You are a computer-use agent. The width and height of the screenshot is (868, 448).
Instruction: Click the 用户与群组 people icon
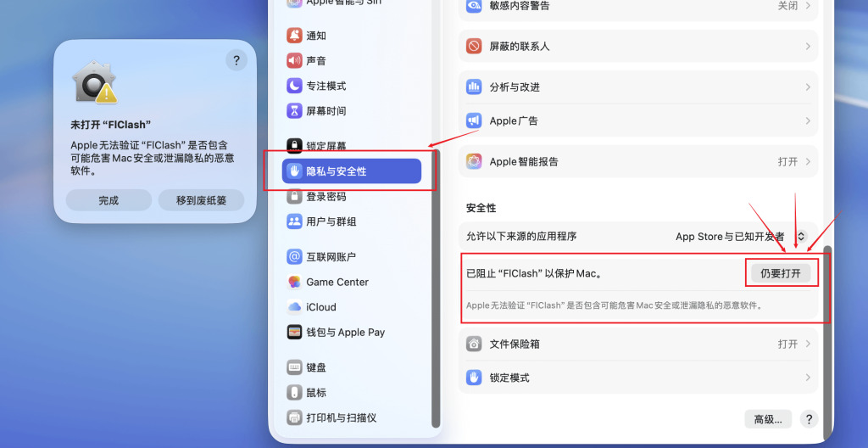(x=294, y=221)
